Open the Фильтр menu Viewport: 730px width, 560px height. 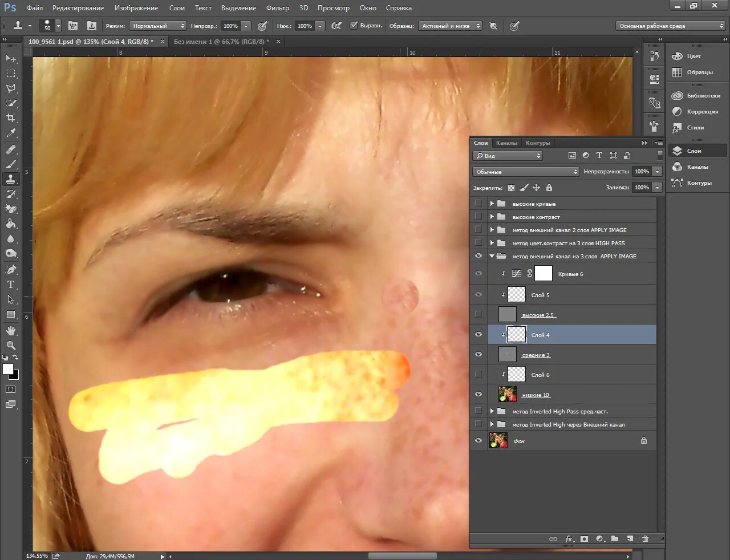278,8
